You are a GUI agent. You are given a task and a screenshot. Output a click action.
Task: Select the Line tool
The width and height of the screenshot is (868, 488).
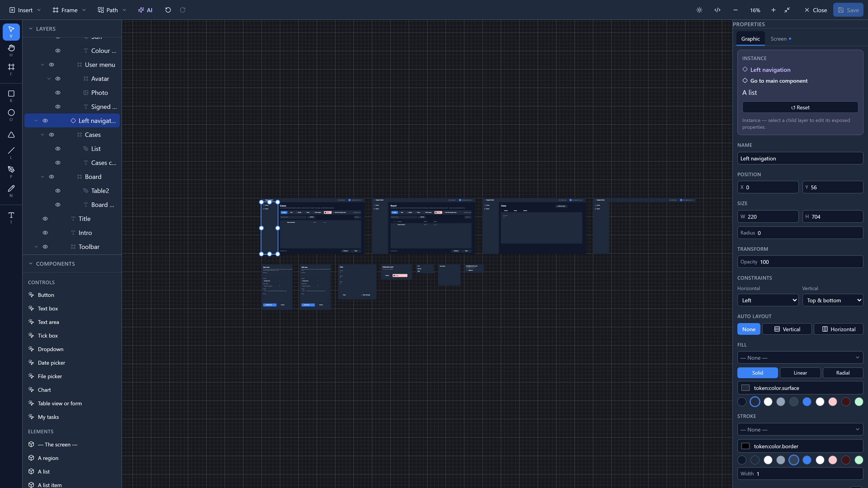[11, 153]
